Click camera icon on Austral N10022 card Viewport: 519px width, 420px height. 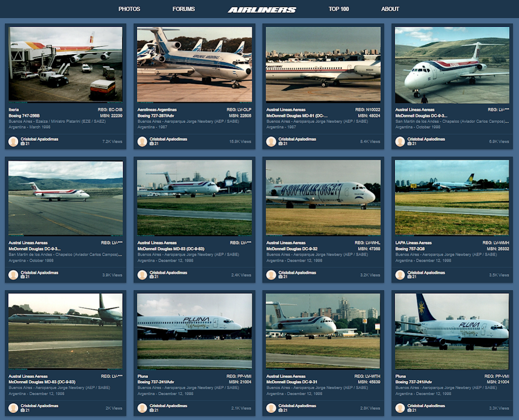click(280, 144)
